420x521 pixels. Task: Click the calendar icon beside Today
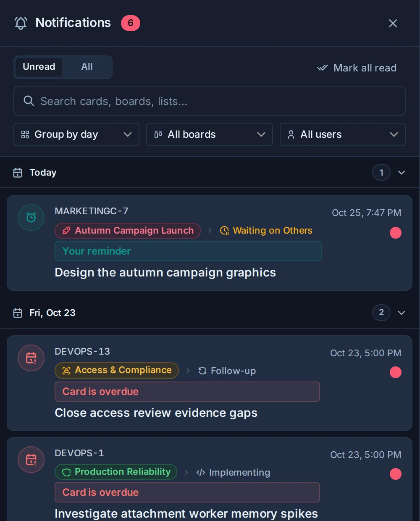(x=18, y=173)
